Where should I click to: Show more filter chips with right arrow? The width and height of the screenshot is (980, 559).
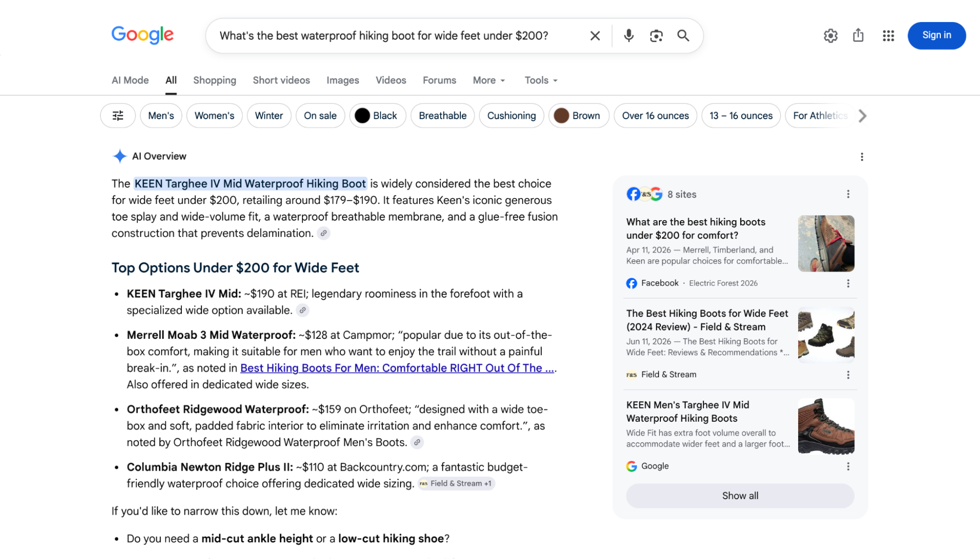(x=862, y=116)
